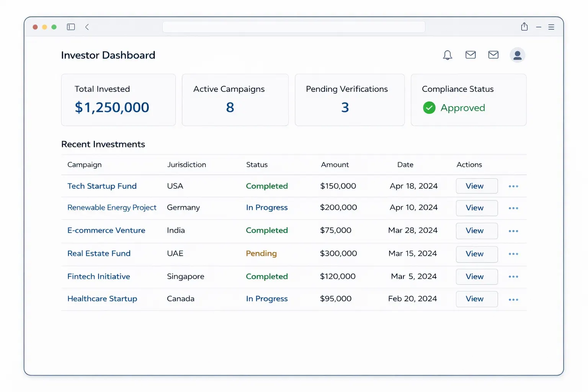Click the back navigation arrow
588x392 pixels.
point(87,27)
